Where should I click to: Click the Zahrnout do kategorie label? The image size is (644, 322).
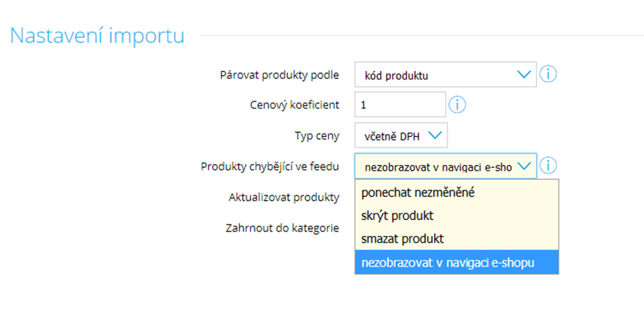click(x=282, y=228)
